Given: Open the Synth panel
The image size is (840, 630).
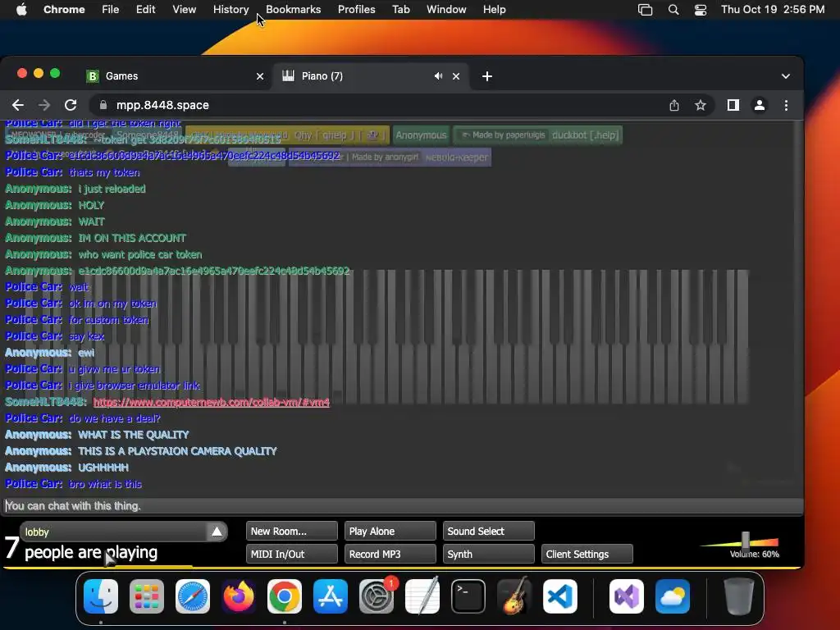Looking at the screenshot, I should pos(489,554).
